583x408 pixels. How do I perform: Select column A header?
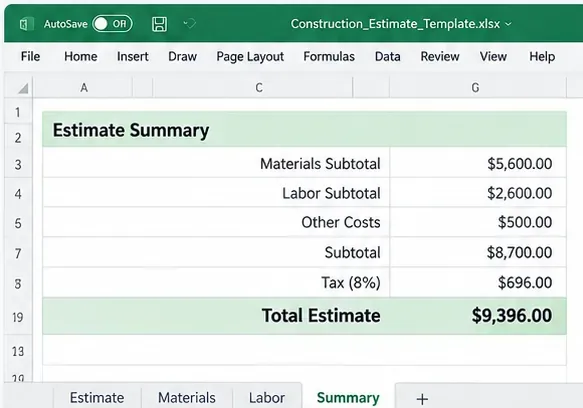(x=84, y=88)
